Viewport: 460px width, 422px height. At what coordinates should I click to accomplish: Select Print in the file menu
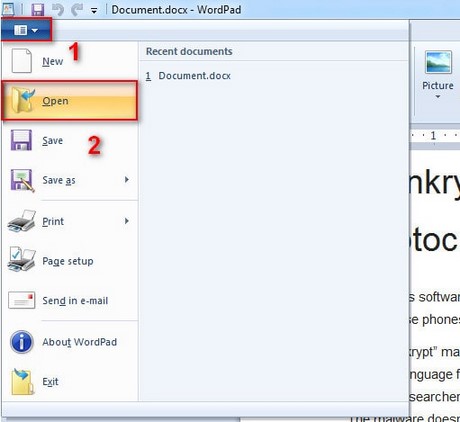coord(70,221)
